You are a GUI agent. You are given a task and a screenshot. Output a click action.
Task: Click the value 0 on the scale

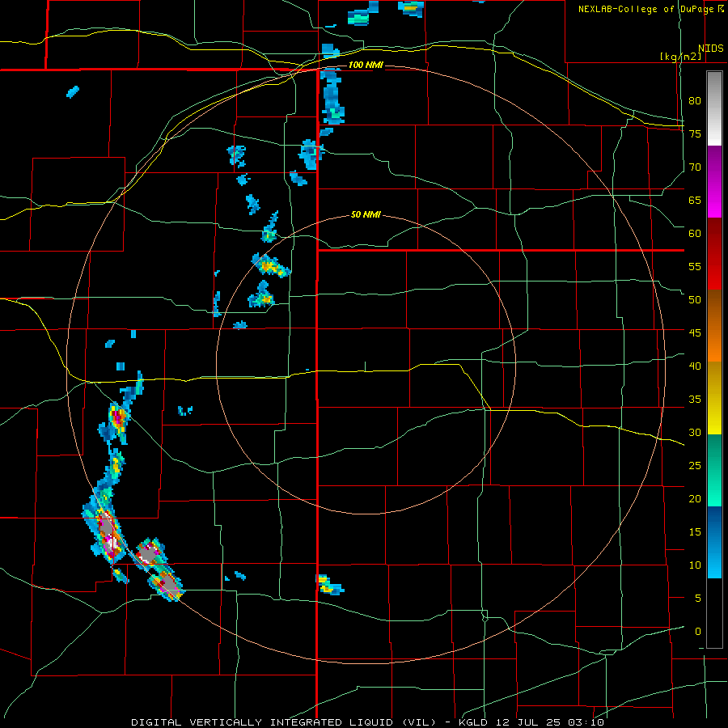click(x=698, y=632)
